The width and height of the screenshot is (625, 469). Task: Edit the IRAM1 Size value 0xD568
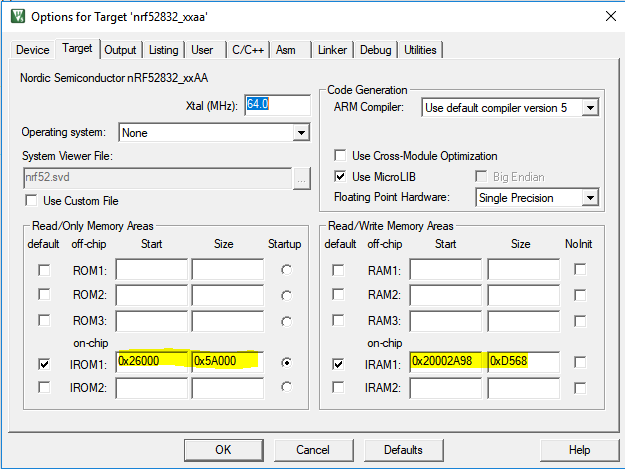(523, 362)
